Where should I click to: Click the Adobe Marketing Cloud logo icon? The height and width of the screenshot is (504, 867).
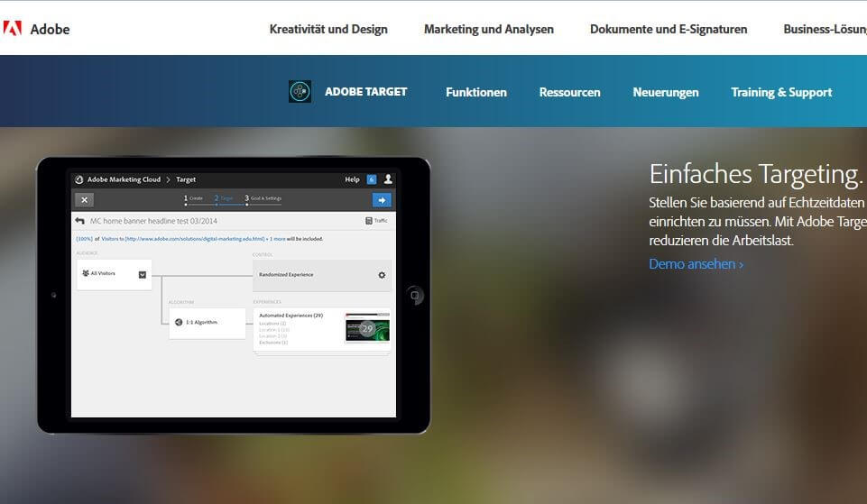[79, 179]
